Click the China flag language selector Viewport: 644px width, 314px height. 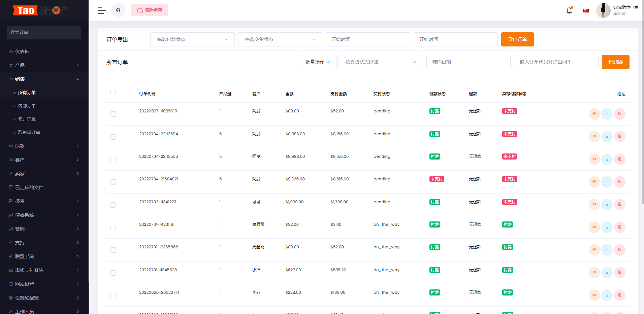click(586, 10)
